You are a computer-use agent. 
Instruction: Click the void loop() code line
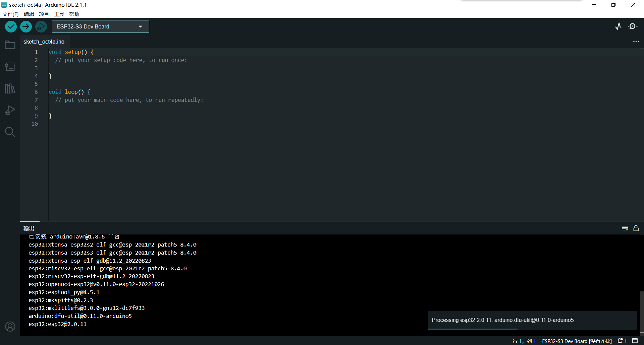[x=69, y=92]
